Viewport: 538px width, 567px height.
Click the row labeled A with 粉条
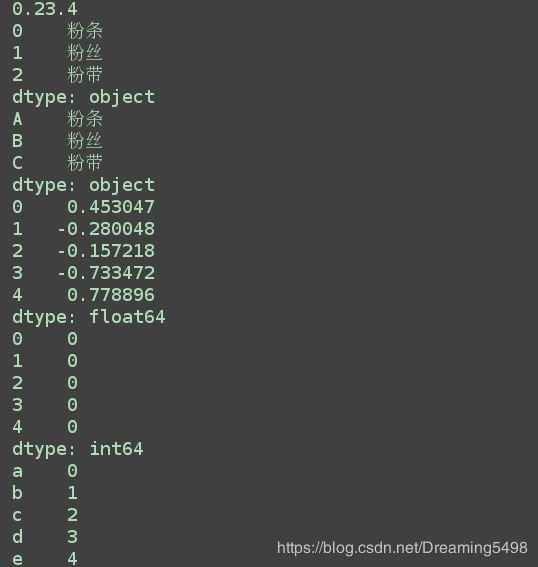tap(57, 119)
